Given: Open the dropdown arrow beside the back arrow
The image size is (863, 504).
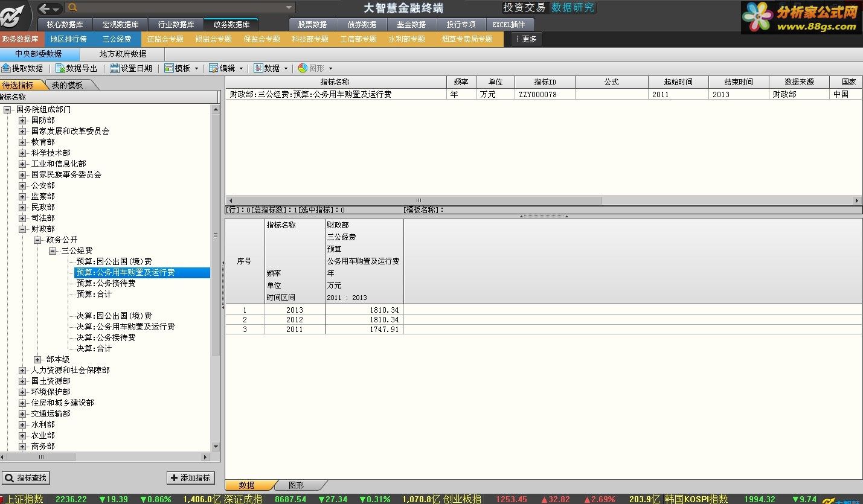Looking at the screenshot, I should pyautogui.click(x=56, y=9).
